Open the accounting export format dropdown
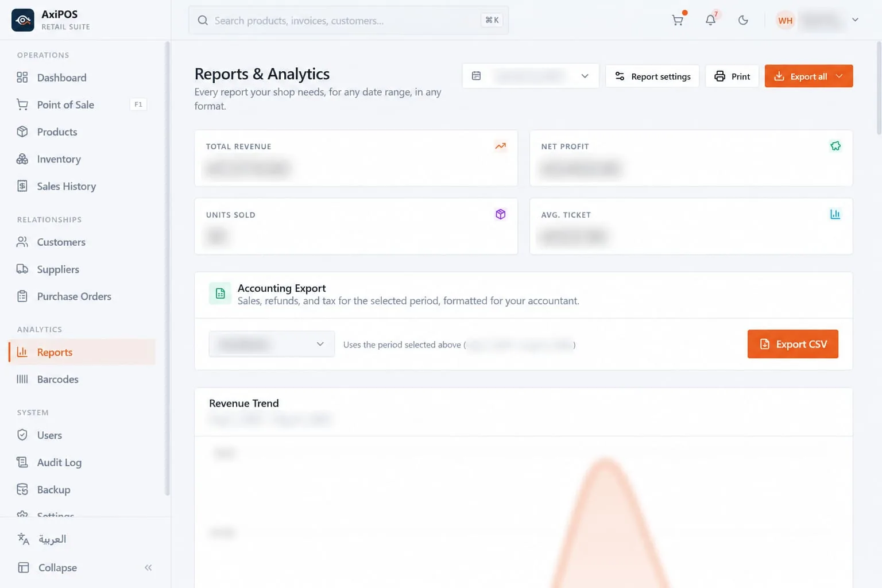The image size is (882, 588). click(272, 344)
